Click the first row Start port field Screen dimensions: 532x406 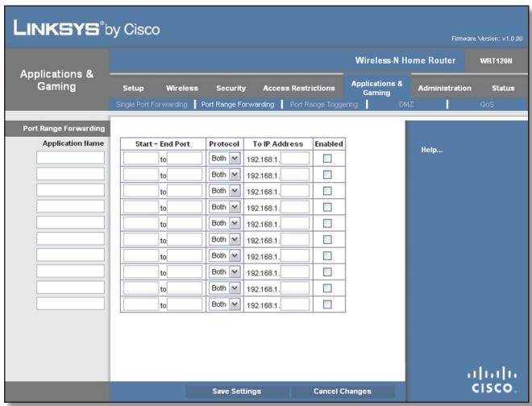[141, 159]
